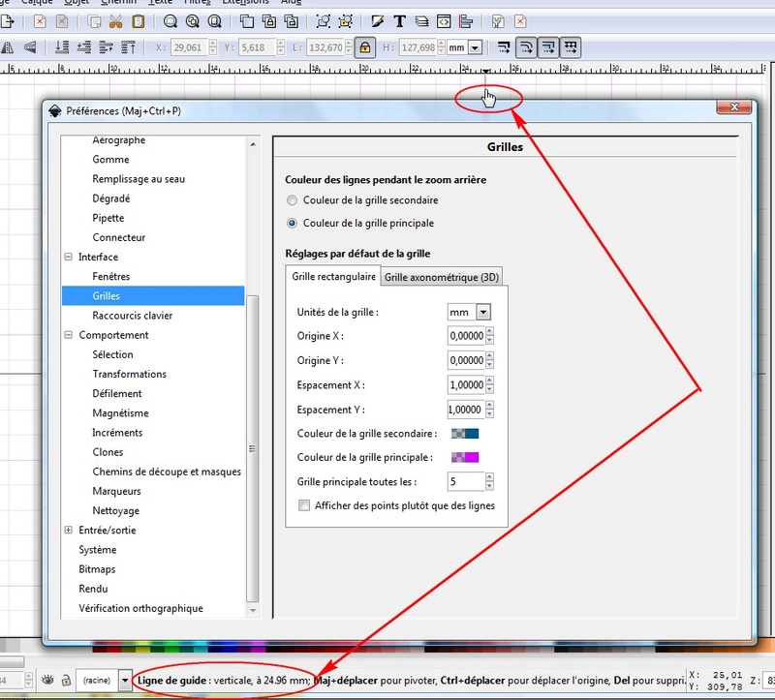Select Magnétisme in preferences tree
The height and width of the screenshot is (700, 775).
pos(120,413)
